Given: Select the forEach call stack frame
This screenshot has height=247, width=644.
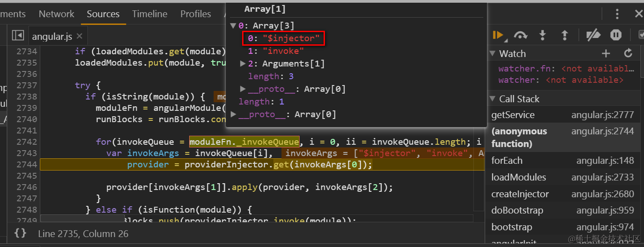Looking at the screenshot, I should pyautogui.click(x=564, y=161).
